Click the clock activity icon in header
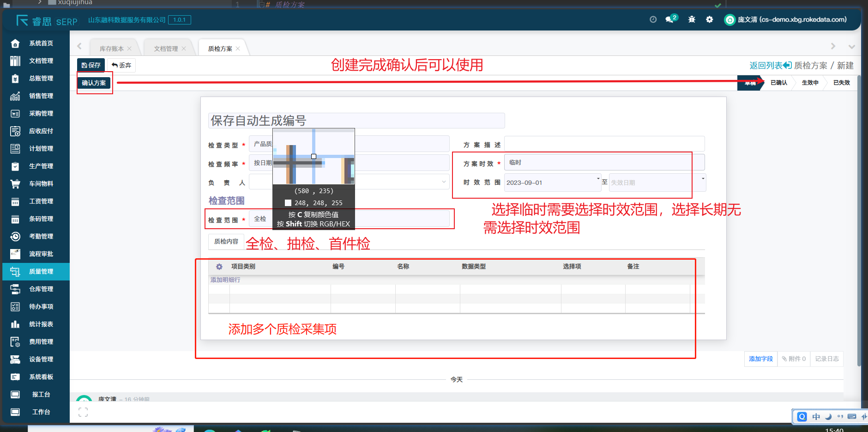 (653, 19)
